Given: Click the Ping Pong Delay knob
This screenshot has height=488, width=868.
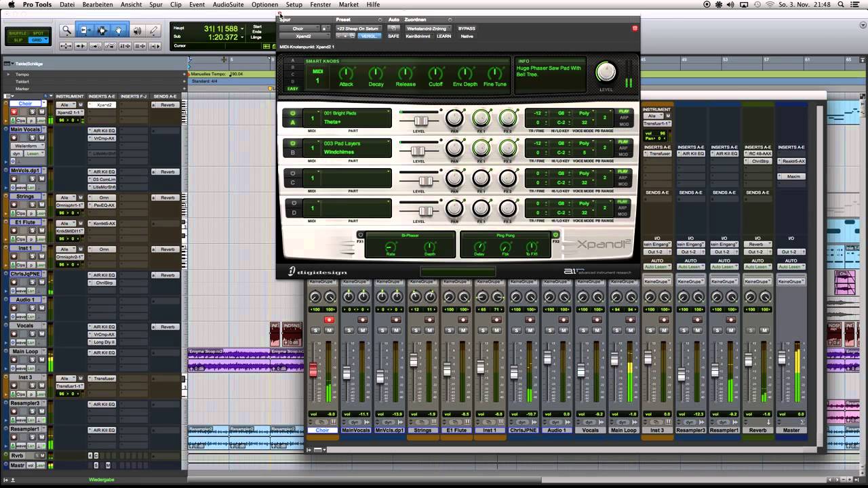Looking at the screenshot, I should click(479, 247).
